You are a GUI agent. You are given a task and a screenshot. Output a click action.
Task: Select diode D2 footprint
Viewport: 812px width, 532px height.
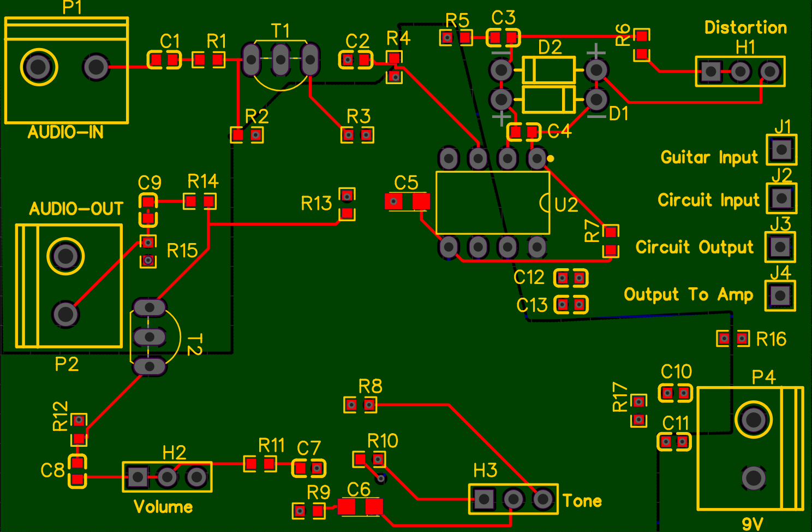pos(548,70)
